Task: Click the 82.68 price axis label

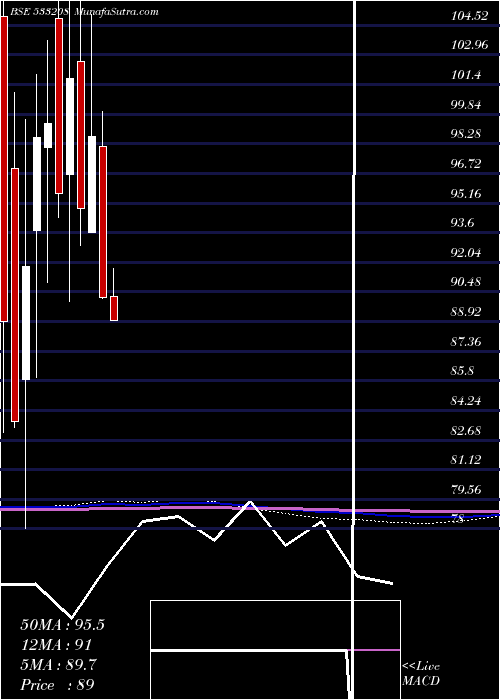Action: (x=466, y=431)
